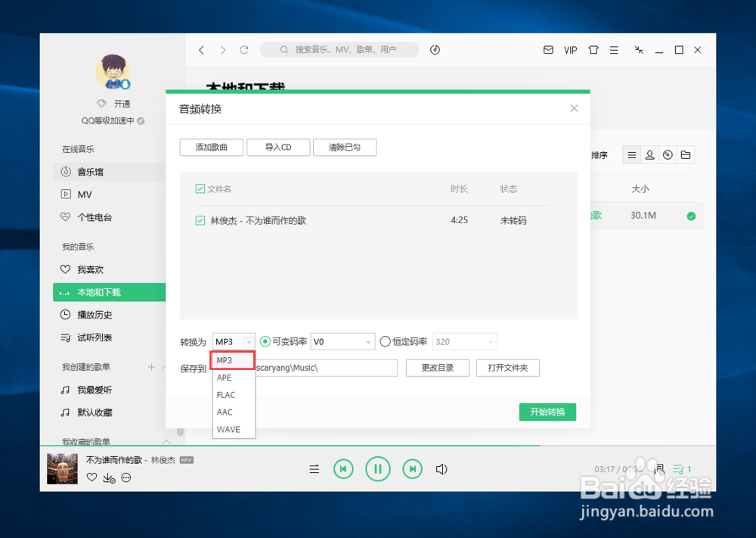
Task: Open more options icon in player
Action: pyautogui.click(x=125, y=477)
